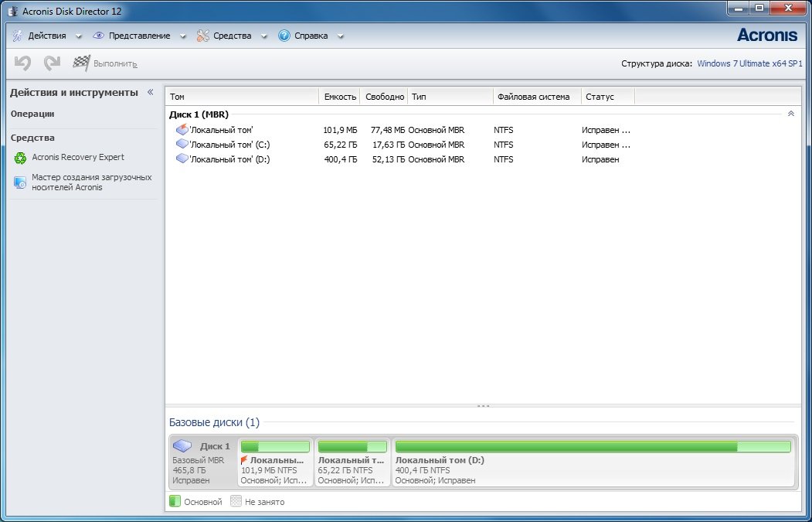Launch the bootable media builder wizard icon

20,183
